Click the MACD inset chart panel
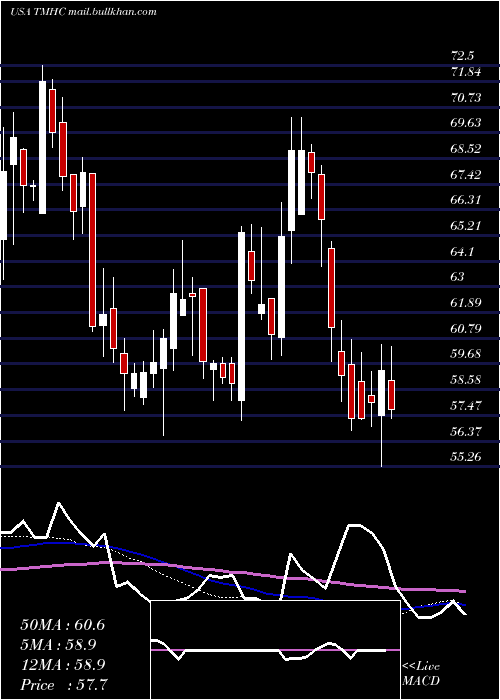Viewport: 500px width, 700px height. point(275,650)
